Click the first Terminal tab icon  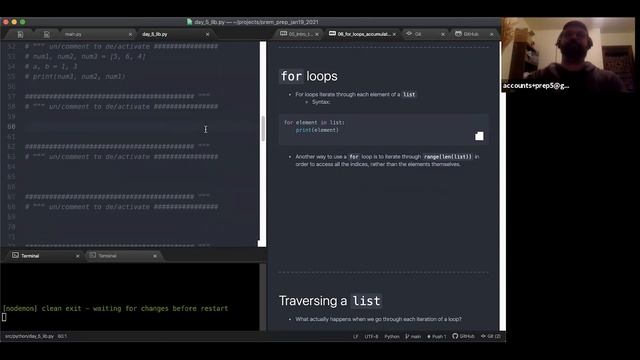point(16,256)
